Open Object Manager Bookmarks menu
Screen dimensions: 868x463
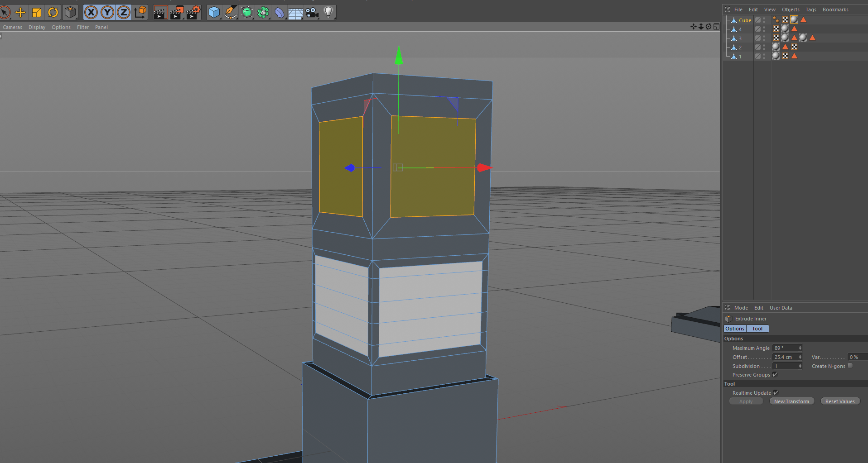[x=835, y=10]
